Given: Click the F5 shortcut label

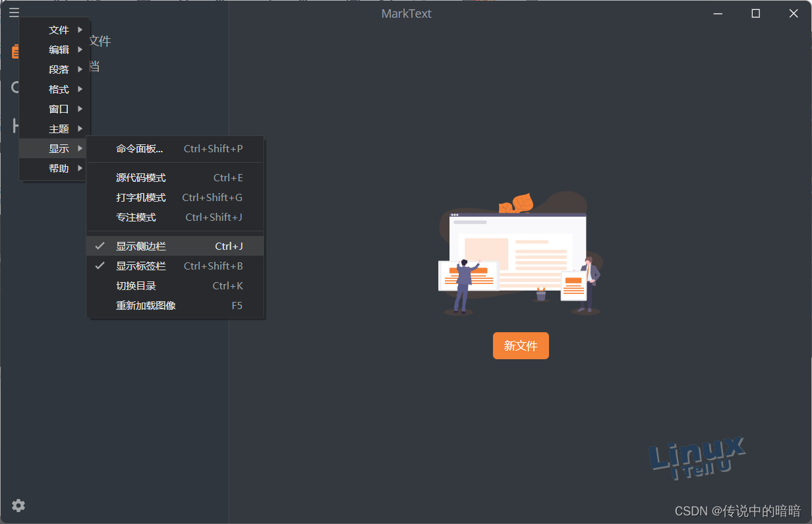Looking at the screenshot, I should click(x=237, y=305).
